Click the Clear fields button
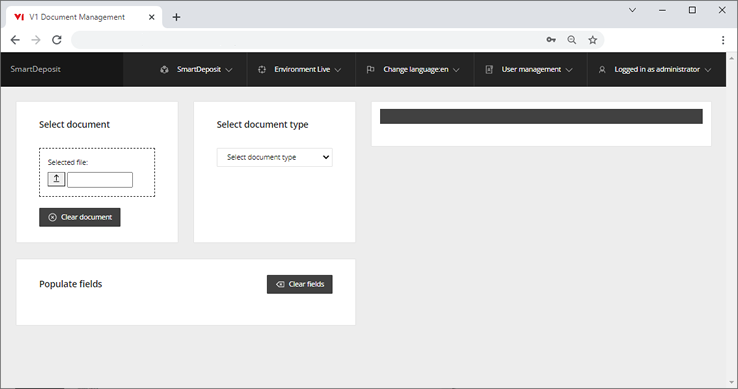The height and width of the screenshot is (389, 738). (x=299, y=284)
